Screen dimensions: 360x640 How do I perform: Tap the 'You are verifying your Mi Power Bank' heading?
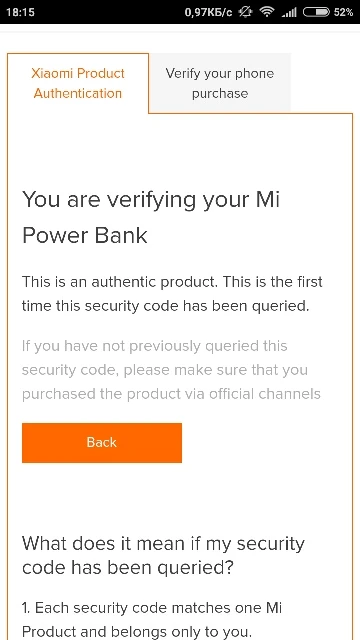(x=151, y=217)
